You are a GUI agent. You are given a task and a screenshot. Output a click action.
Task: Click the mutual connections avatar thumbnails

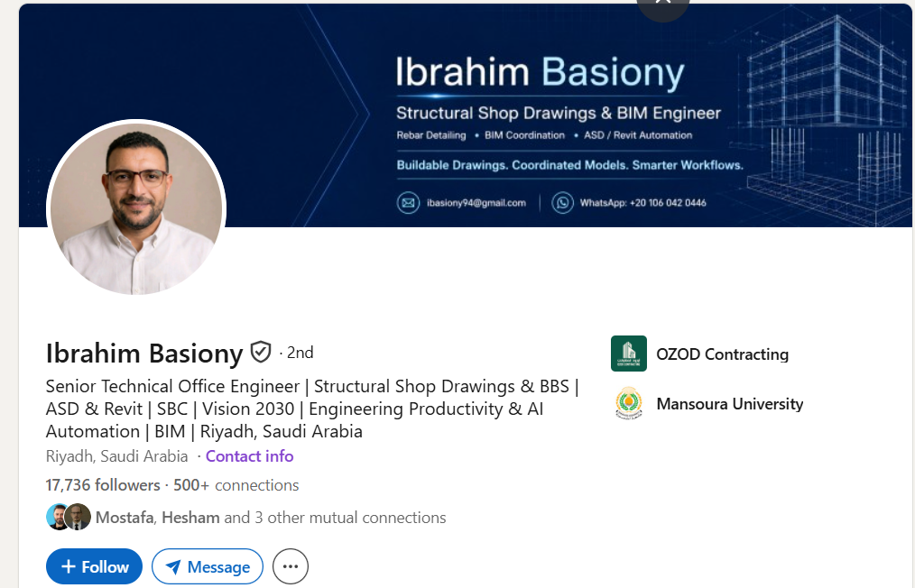[x=69, y=517]
